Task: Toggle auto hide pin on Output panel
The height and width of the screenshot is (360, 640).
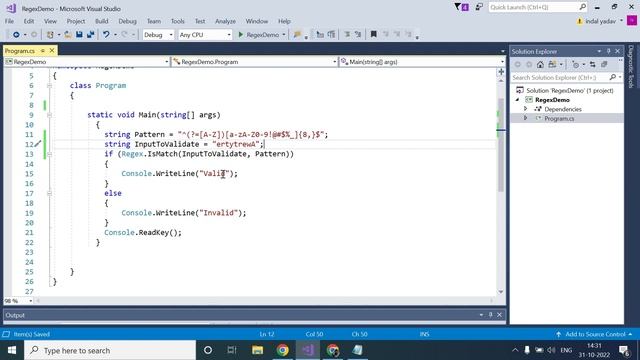Action: point(491,315)
